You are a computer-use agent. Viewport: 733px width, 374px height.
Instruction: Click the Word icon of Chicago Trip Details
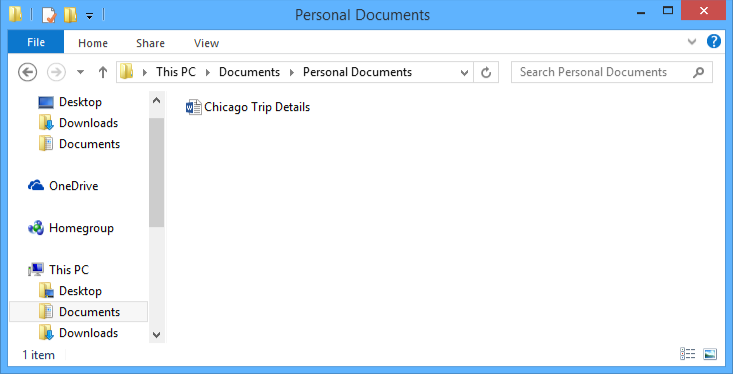[x=194, y=107]
